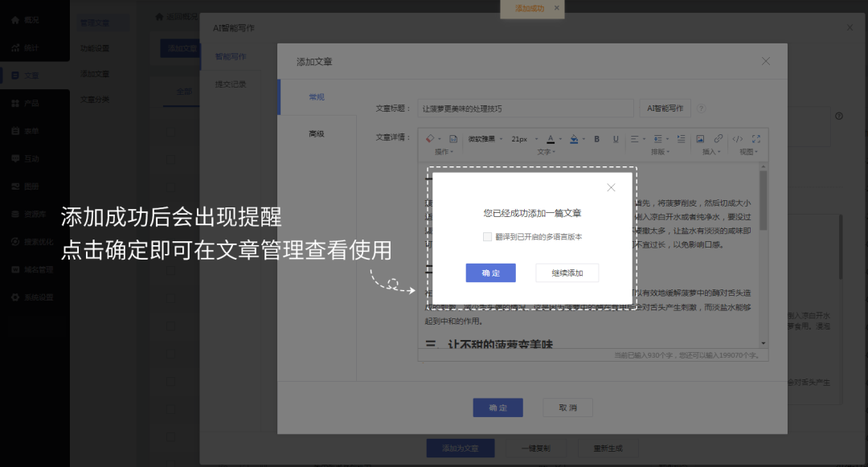Click the 重新生成 button at the bottom
The height and width of the screenshot is (467, 868).
pos(608,448)
